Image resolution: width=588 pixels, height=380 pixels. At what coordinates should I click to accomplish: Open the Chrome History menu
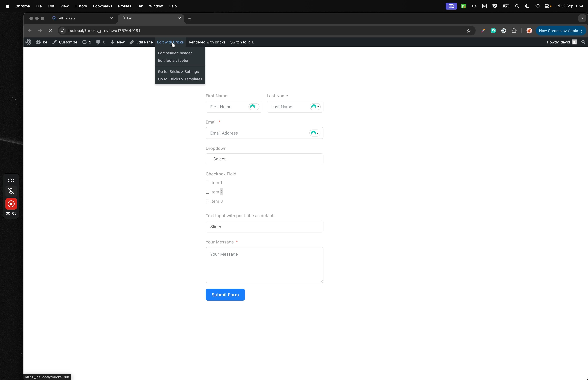point(81,6)
